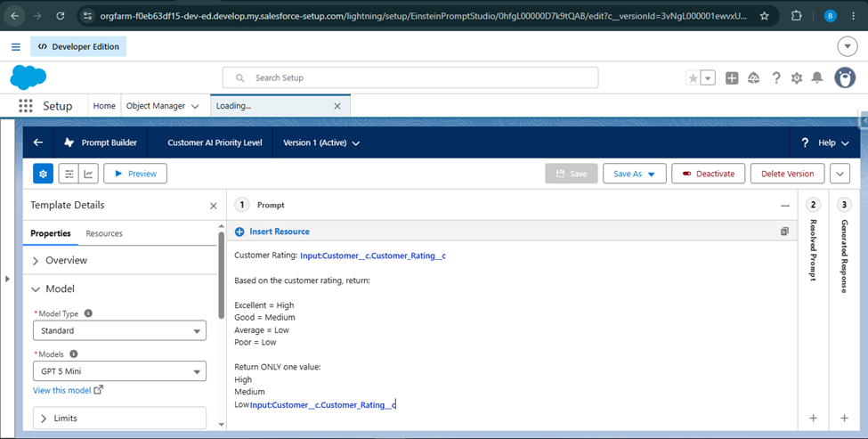868x439 pixels.
Task: Switch to the Properties tab
Action: tap(51, 233)
